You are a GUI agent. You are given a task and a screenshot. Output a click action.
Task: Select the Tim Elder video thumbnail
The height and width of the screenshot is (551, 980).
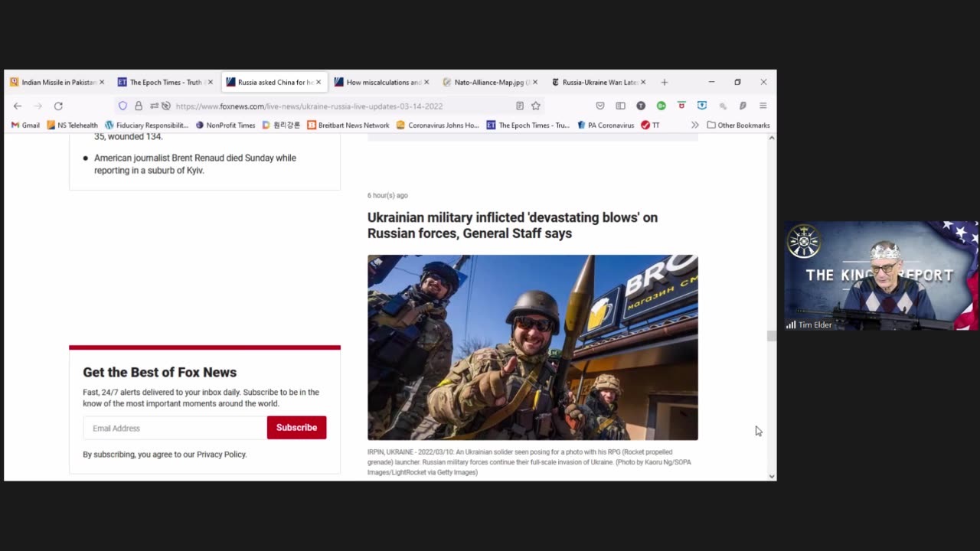(880, 275)
